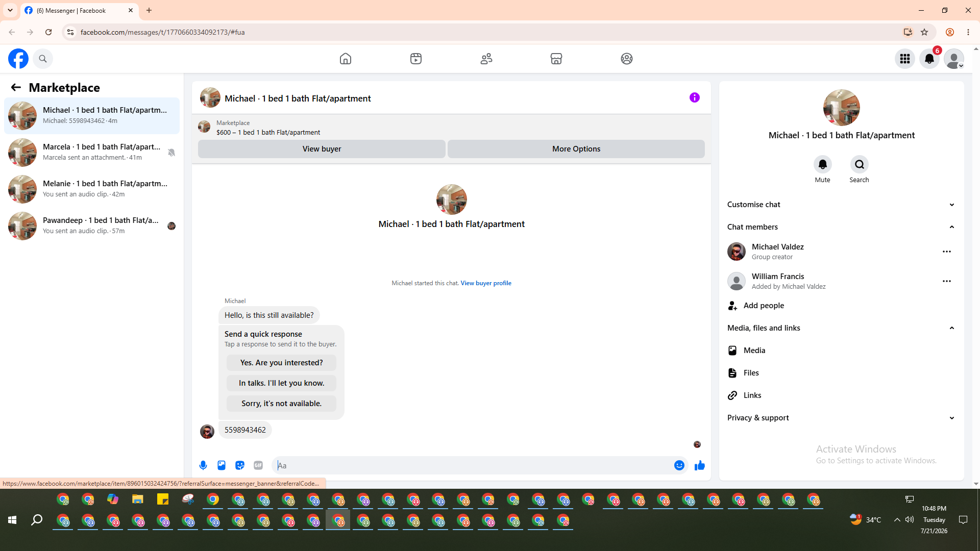This screenshot has width=980, height=551.
Task: Record a voice clip with microphone
Action: click(203, 465)
